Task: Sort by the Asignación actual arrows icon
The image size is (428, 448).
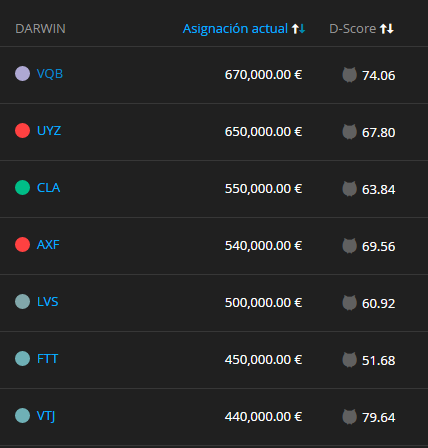Action: point(298,29)
